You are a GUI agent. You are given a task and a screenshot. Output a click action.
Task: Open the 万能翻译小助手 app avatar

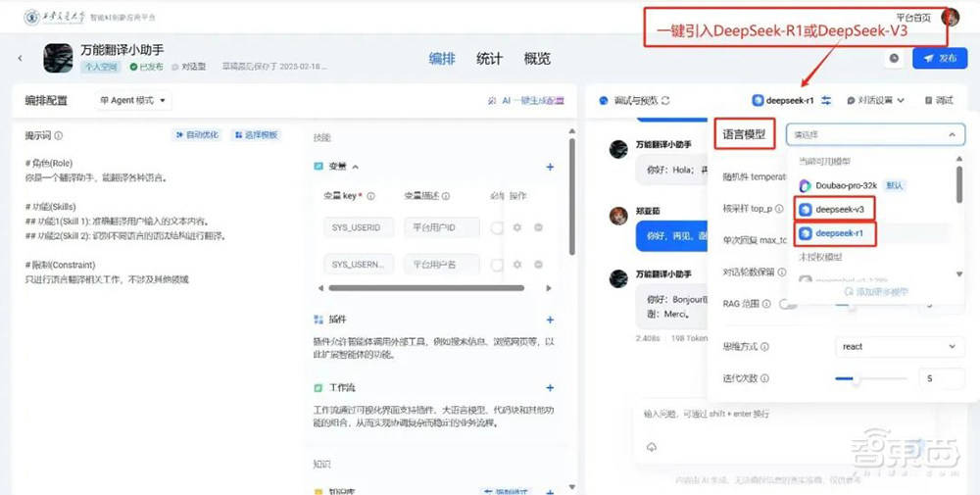(58, 58)
